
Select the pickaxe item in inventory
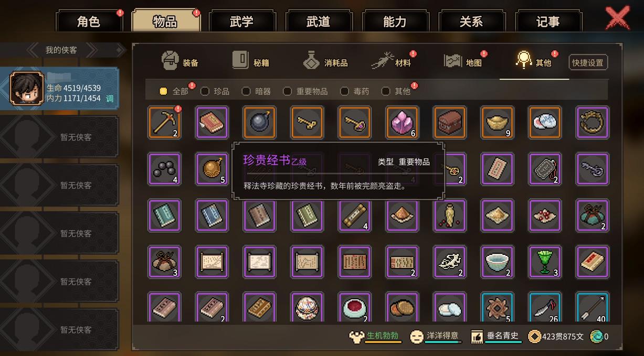[x=164, y=122]
